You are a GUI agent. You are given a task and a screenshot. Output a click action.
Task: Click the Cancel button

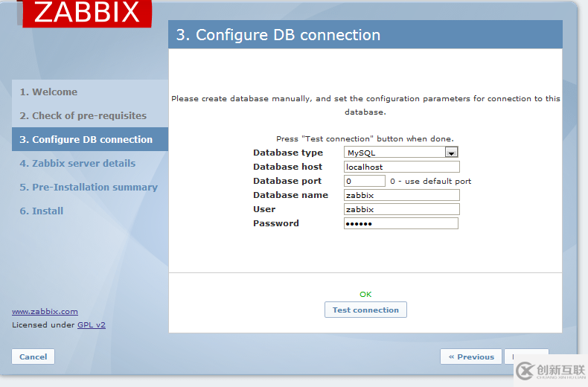click(x=33, y=356)
